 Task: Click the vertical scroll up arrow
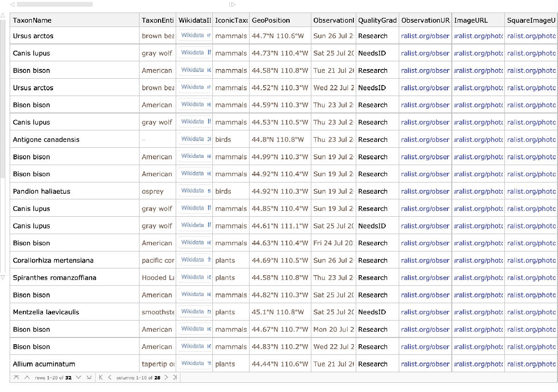(3, 15)
